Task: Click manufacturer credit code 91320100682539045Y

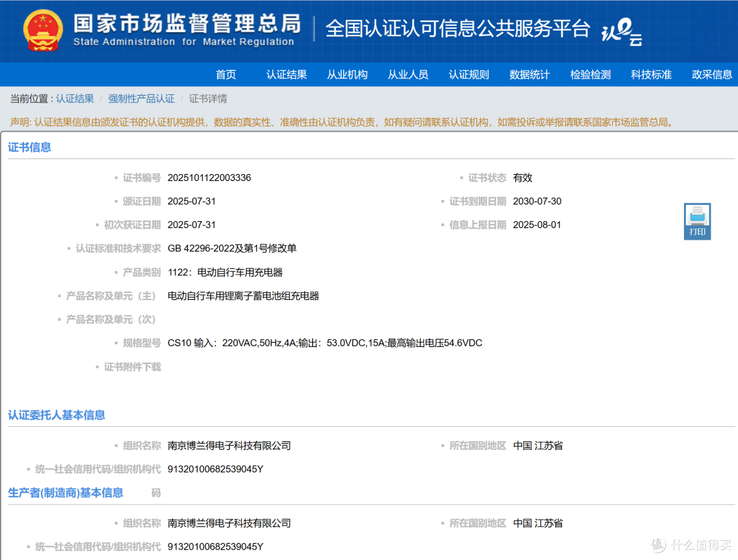Action: (x=215, y=547)
